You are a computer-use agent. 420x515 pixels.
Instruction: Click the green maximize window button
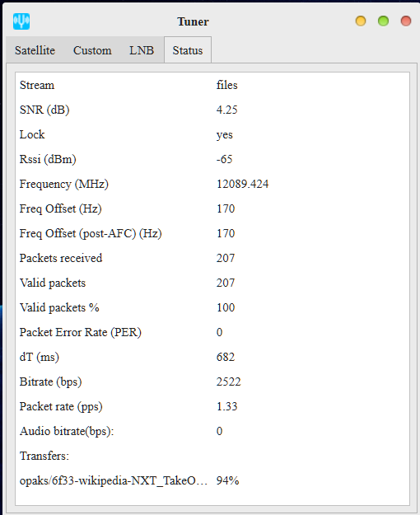383,21
